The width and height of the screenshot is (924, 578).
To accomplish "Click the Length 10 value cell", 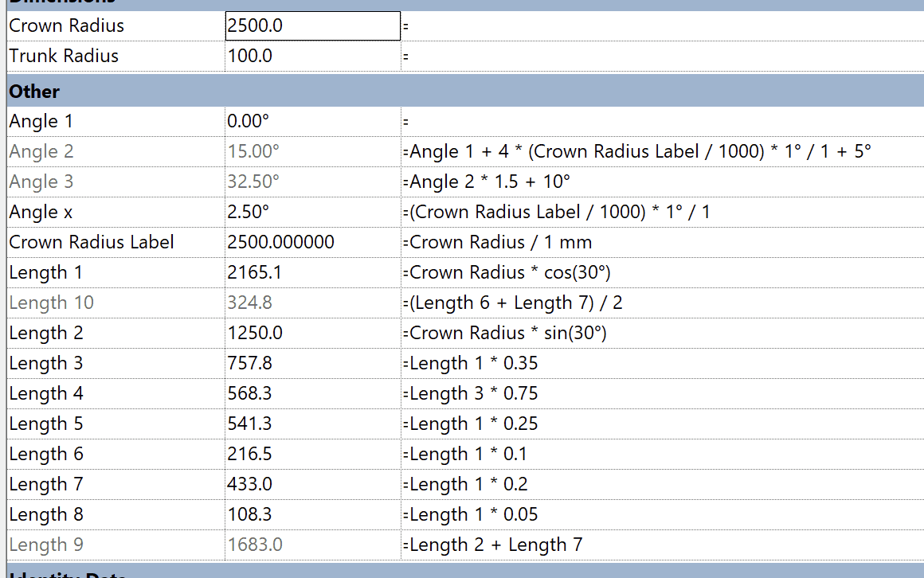I will [x=311, y=303].
